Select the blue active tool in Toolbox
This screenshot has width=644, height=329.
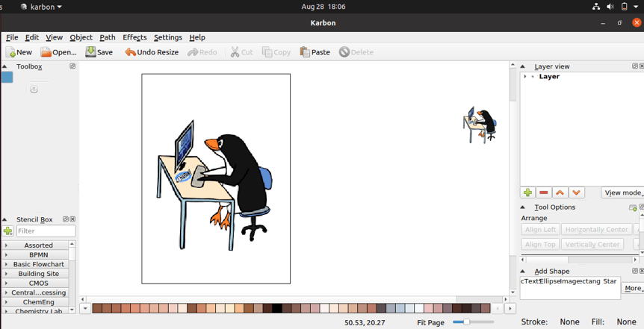click(7, 77)
